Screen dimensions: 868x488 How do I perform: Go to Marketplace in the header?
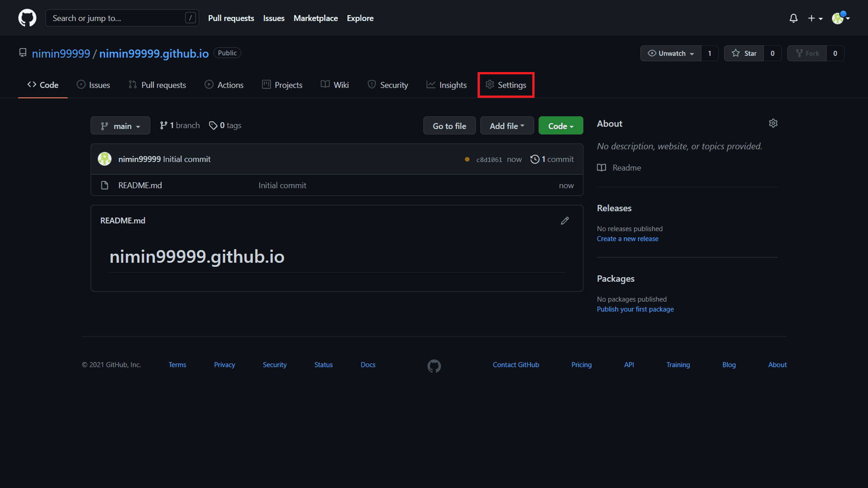point(316,18)
